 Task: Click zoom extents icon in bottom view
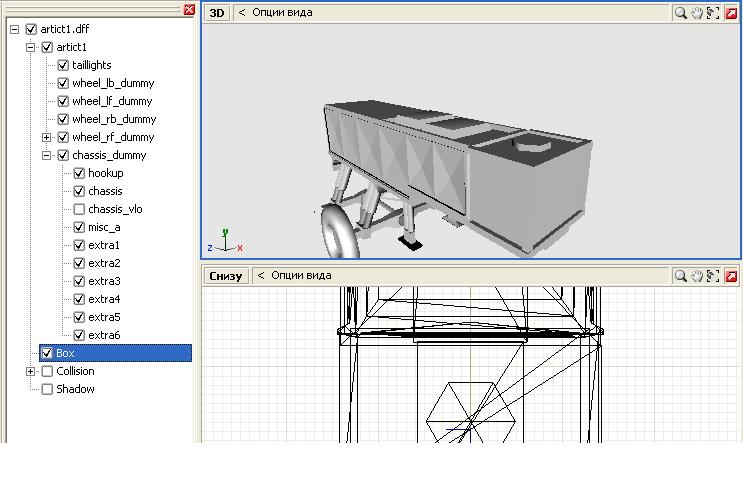coord(714,276)
